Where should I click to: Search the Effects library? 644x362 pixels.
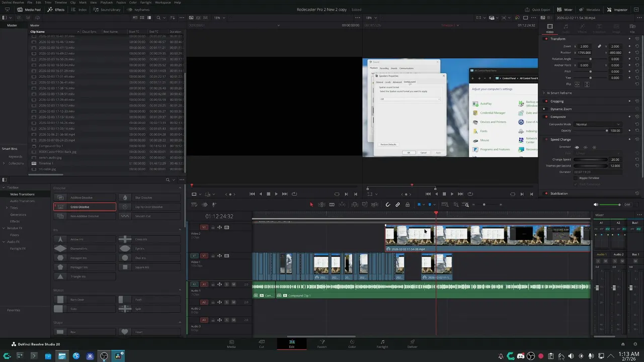coord(168,179)
